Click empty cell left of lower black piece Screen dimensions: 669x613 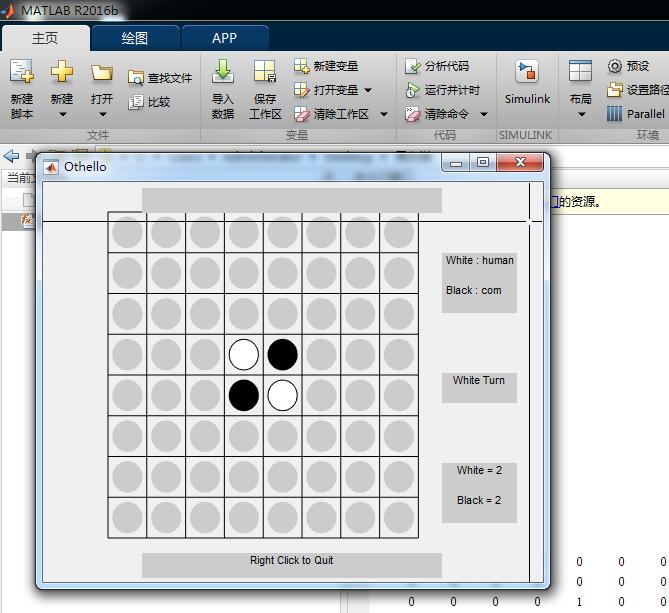point(205,395)
